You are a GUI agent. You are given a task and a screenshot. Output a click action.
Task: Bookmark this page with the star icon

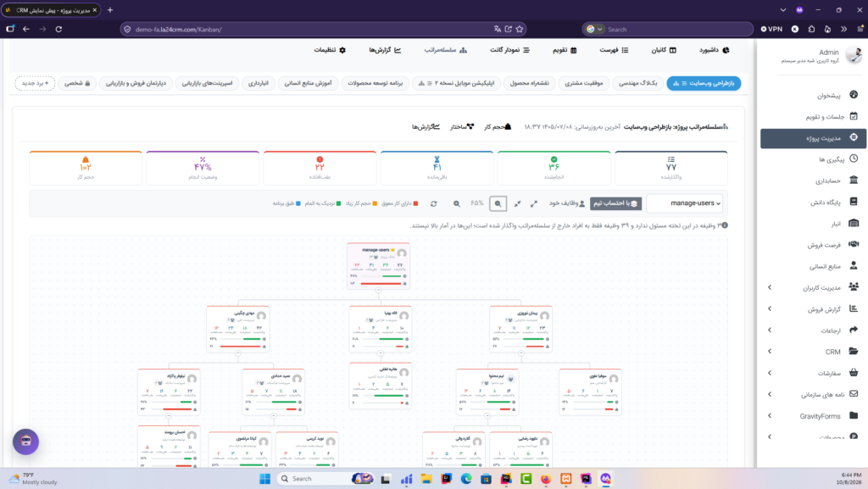coord(520,30)
